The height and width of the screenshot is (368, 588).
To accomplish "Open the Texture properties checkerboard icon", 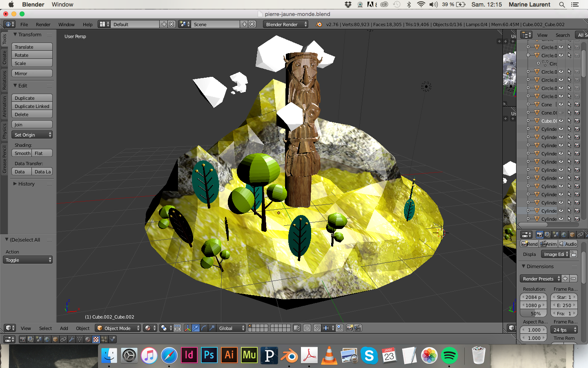I will coord(96,339).
